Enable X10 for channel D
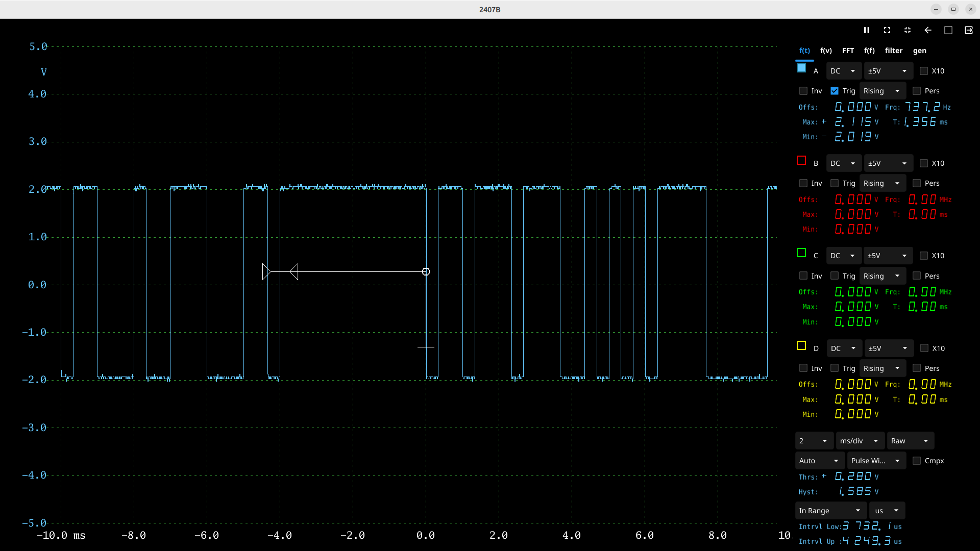Viewport: 980px width, 551px height. pos(924,348)
